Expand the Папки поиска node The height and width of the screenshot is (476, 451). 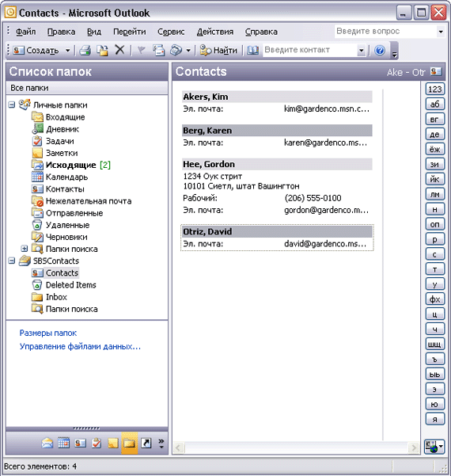click(25, 249)
